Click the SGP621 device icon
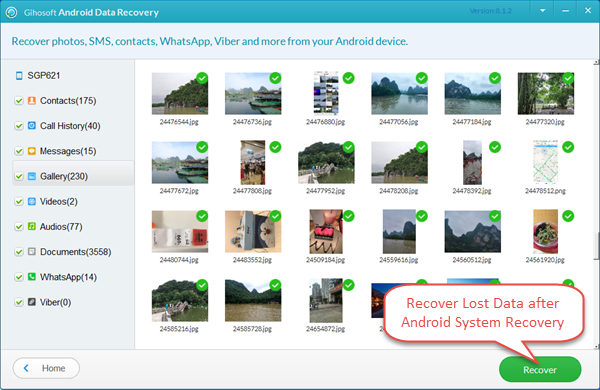This screenshot has height=390, width=600. (x=19, y=75)
